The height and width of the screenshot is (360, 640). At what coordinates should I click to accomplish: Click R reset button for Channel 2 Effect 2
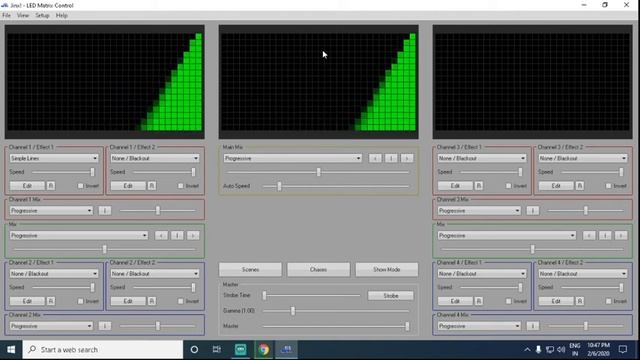151,301
